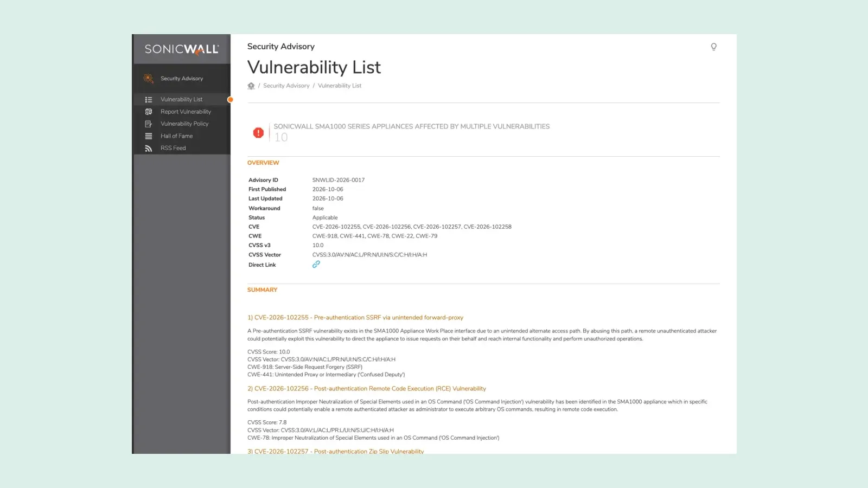Open CVE-2026-102255 SSRF summary heading
Image resolution: width=868 pixels, height=488 pixels.
[x=355, y=318]
